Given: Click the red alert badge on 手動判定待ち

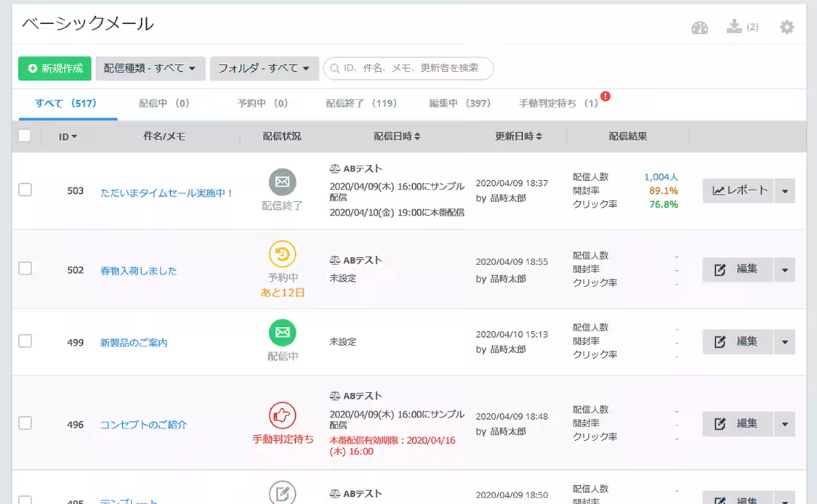Looking at the screenshot, I should pyautogui.click(x=605, y=97).
